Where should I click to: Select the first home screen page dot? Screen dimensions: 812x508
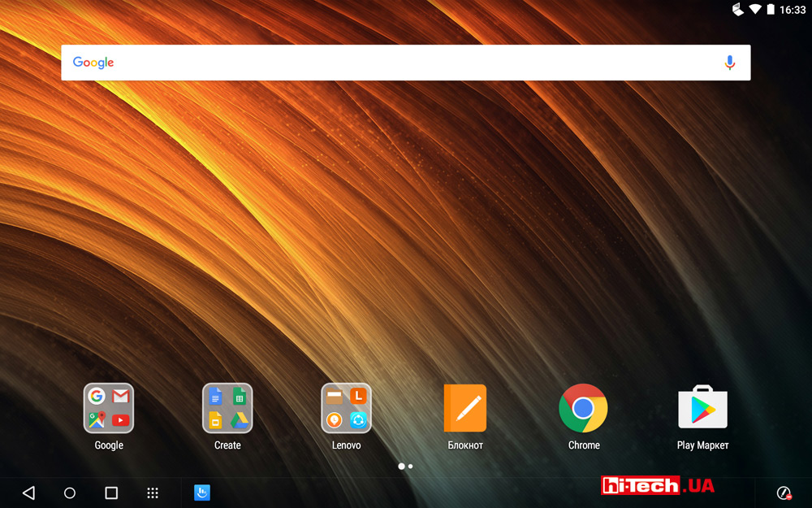(x=401, y=467)
